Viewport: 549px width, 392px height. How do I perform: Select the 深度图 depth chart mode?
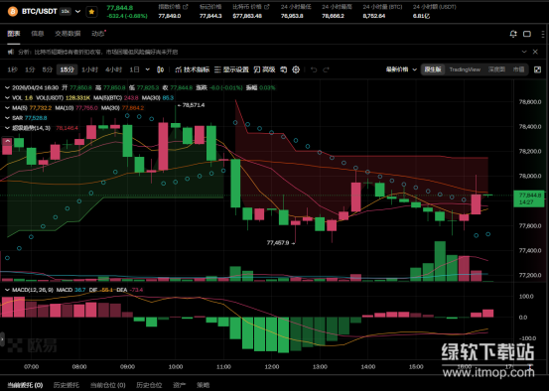click(496, 69)
